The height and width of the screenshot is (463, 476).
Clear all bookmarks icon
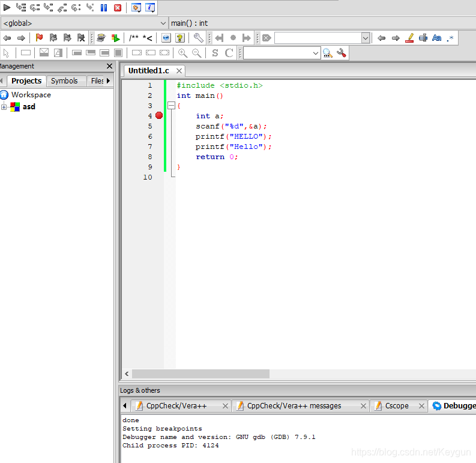81,38
